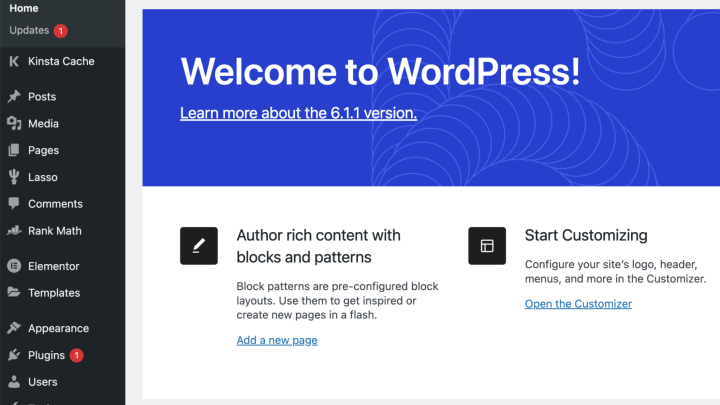This screenshot has width=720, height=405.
Task: Click the Rank Math chart icon
Action: [14, 231]
